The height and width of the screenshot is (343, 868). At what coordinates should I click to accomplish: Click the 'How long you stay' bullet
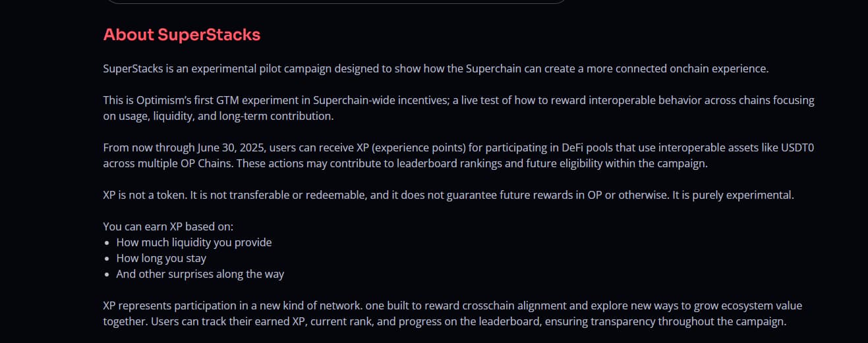161,258
